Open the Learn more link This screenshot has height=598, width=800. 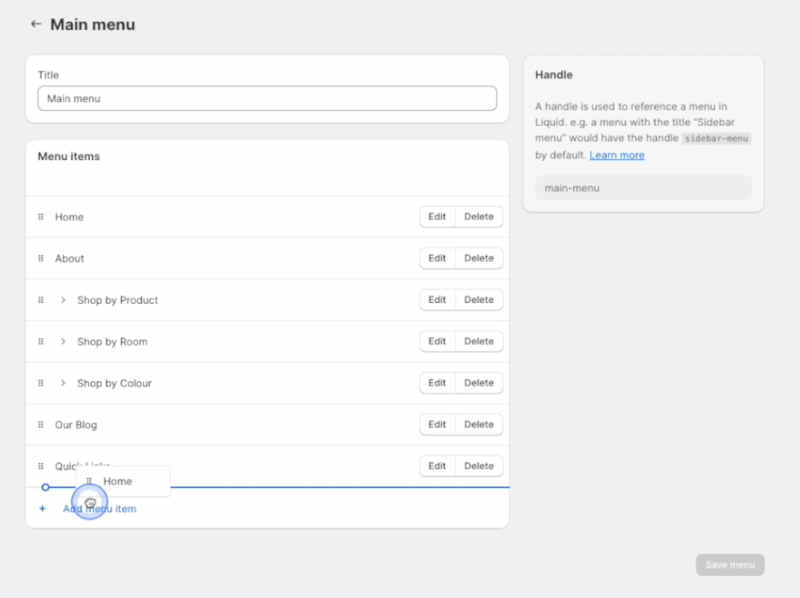click(617, 155)
